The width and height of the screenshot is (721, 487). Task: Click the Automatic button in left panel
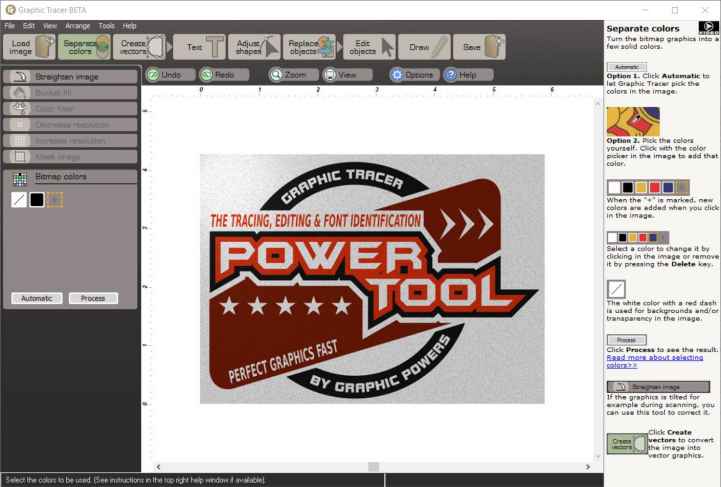(x=37, y=298)
